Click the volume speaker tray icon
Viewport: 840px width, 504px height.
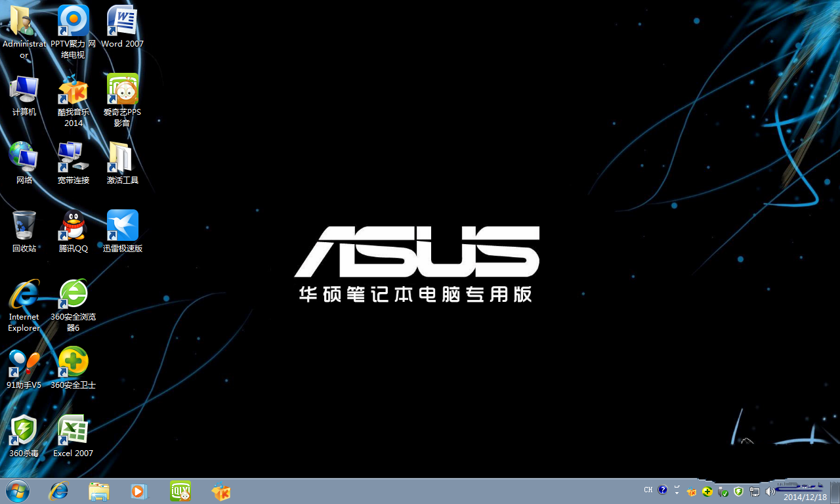(x=770, y=491)
